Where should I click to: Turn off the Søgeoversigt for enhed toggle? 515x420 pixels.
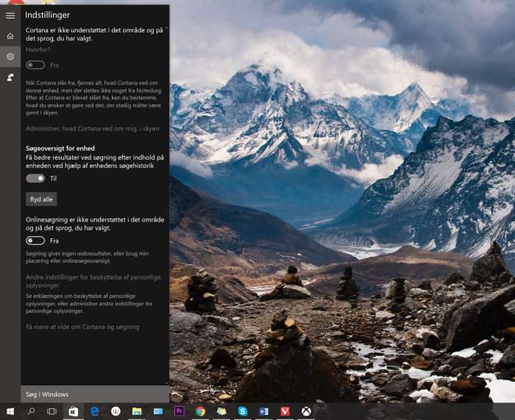point(35,178)
